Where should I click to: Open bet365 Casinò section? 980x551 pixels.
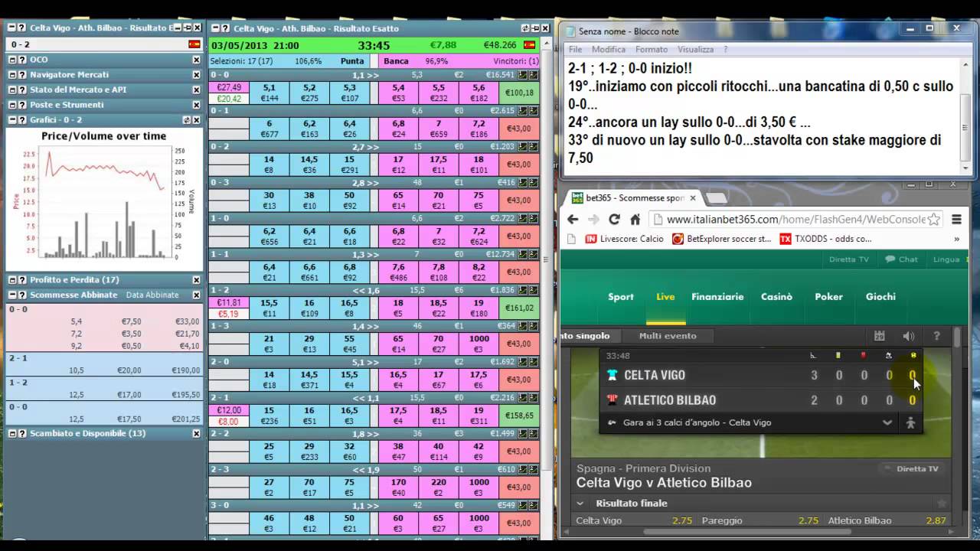776,297
